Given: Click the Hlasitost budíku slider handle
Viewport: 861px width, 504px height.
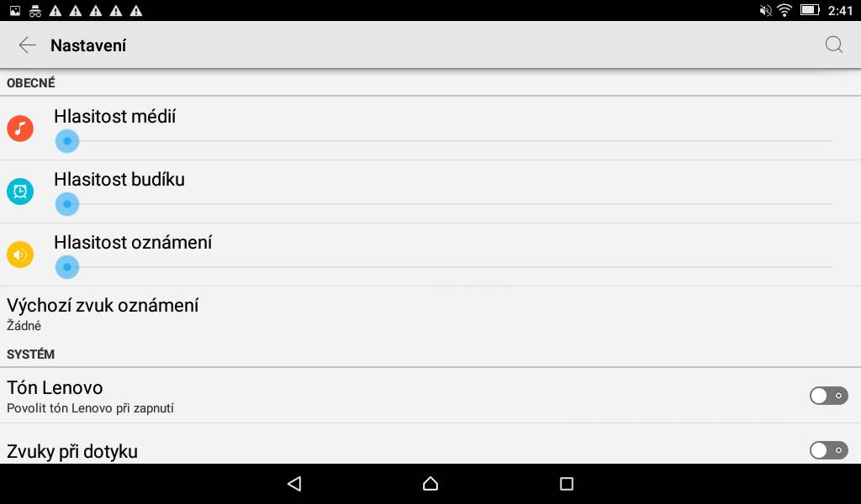Looking at the screenshot, I should (67, 204).
